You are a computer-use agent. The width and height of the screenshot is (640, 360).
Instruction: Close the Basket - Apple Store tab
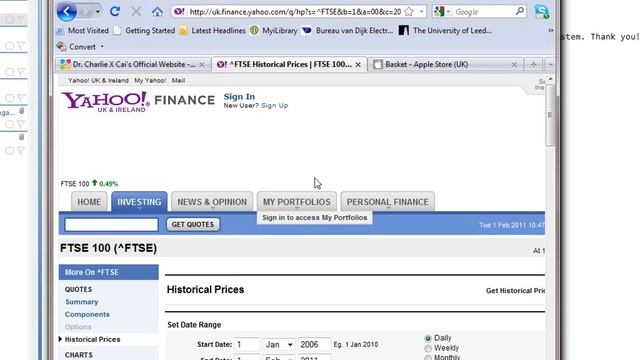[514, 64]
